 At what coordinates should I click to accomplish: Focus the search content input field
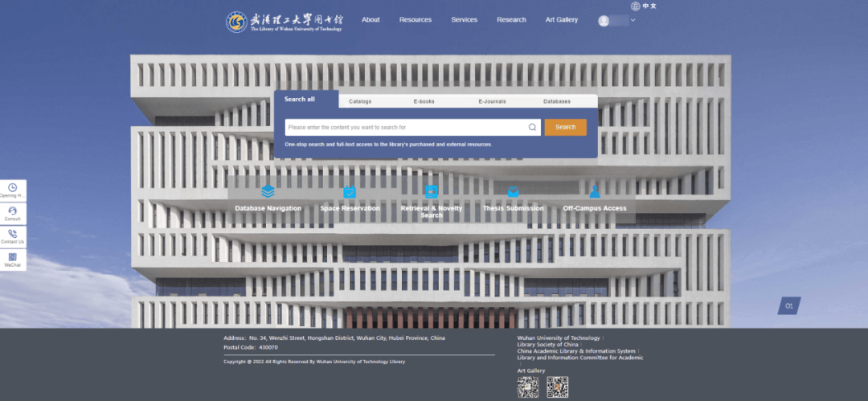pos(404,127)
